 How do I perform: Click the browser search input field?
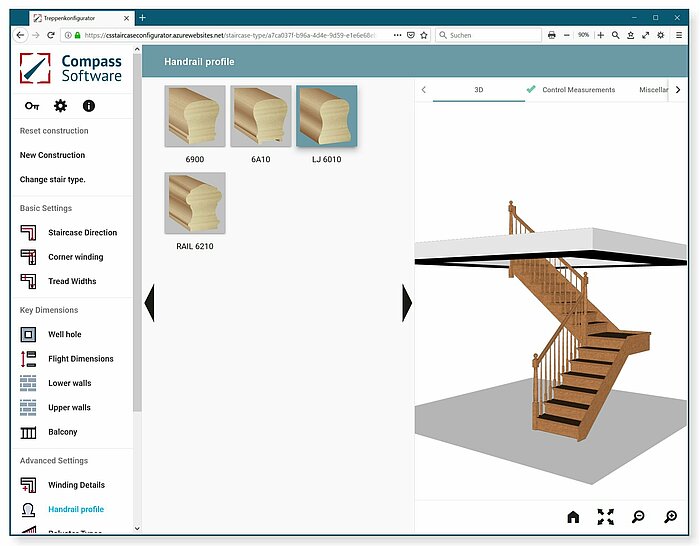(x=485, y=35)
